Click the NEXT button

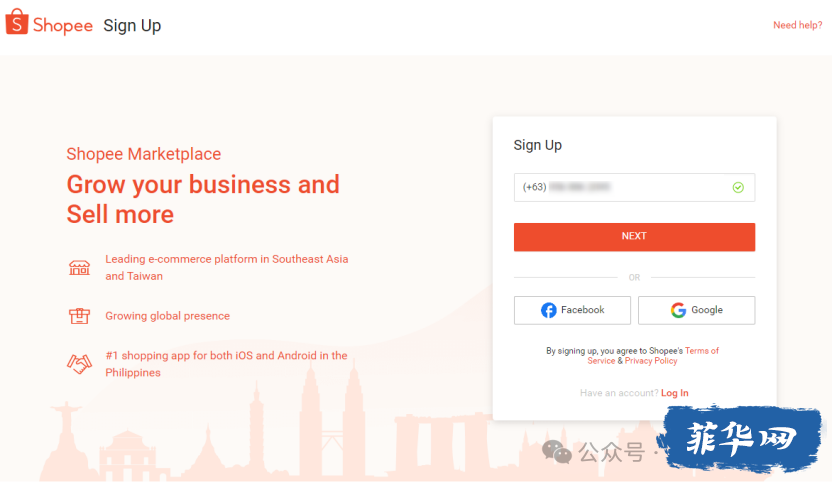[634, 237]
